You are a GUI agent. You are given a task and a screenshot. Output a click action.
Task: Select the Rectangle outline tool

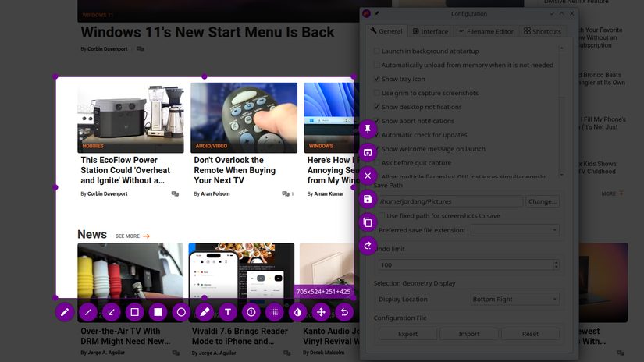[x=134, y=312]
